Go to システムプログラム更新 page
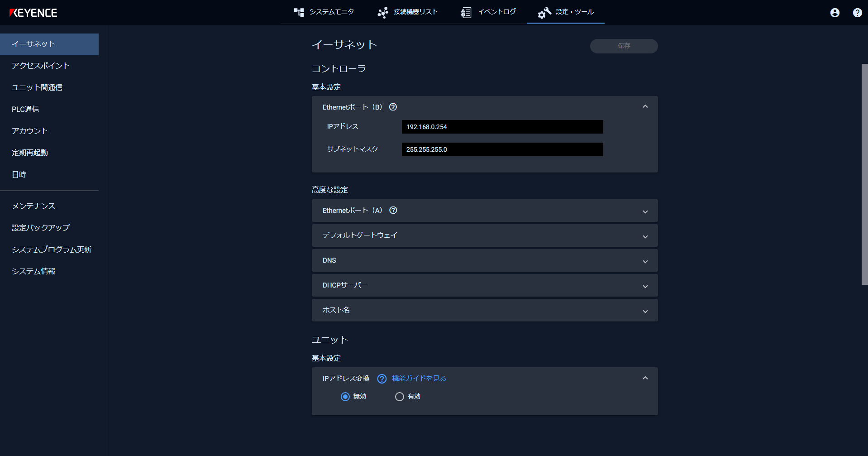Viewport: 868px width, 456px height. [52, 250]
